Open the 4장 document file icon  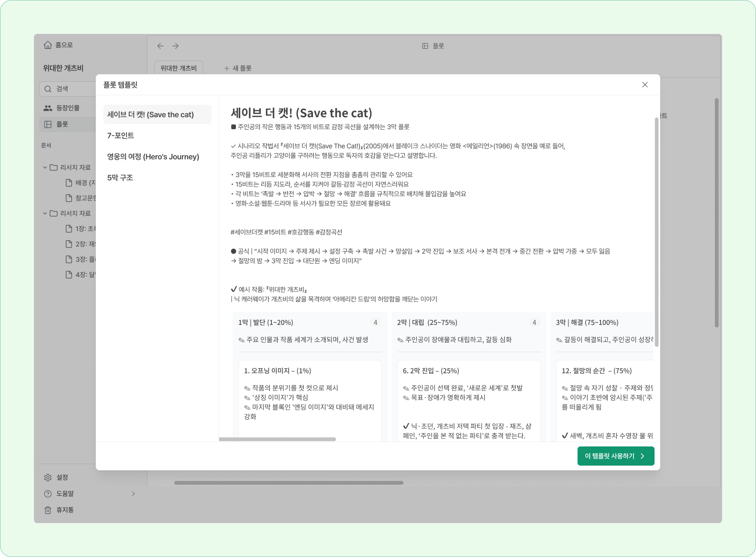[x=69, y=275]
